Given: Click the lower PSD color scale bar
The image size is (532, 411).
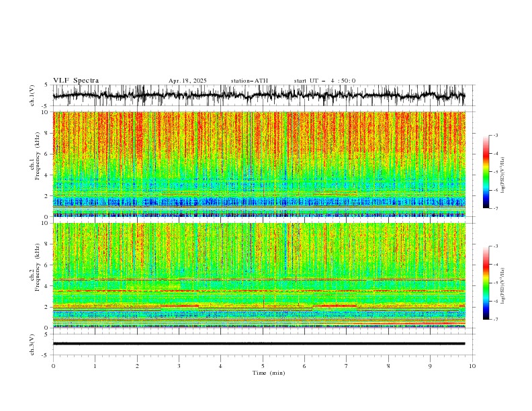Looking at the screenshot, I should 486,283.
